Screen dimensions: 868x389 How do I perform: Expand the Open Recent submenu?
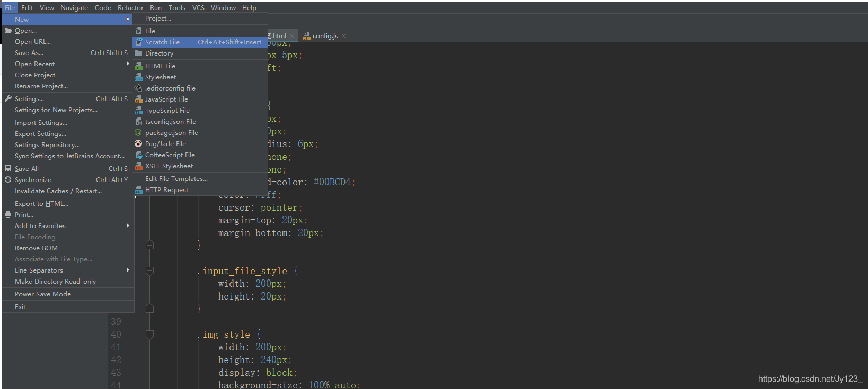128,64
